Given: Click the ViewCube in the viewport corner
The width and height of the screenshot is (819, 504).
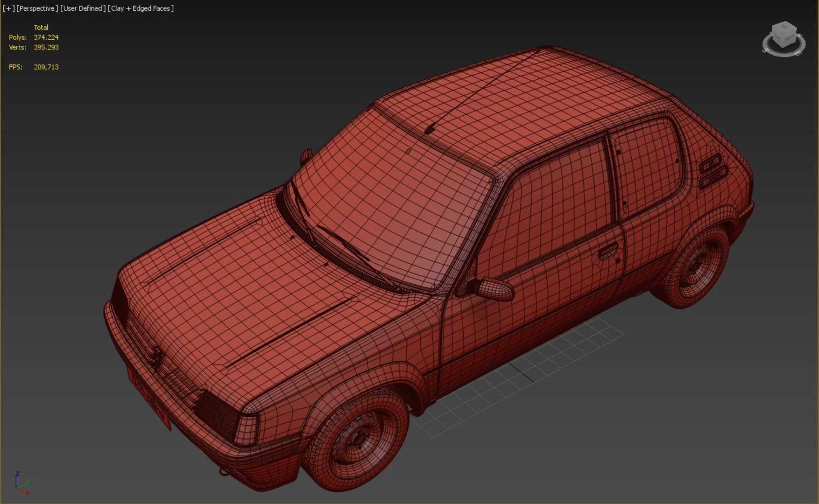Looking at the screenshot, I should tap(784, 34).
